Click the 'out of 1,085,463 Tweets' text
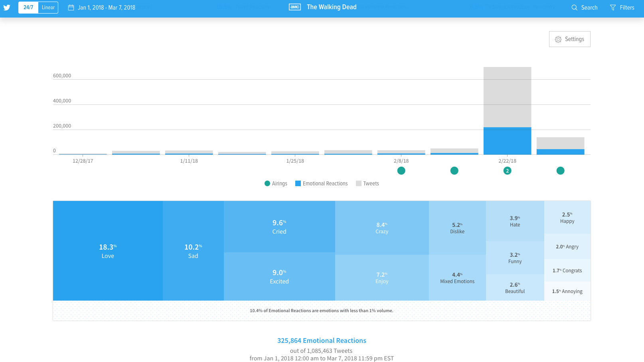Image resolution: width=644 pixels, height=362 pixels. pos(321,351)
